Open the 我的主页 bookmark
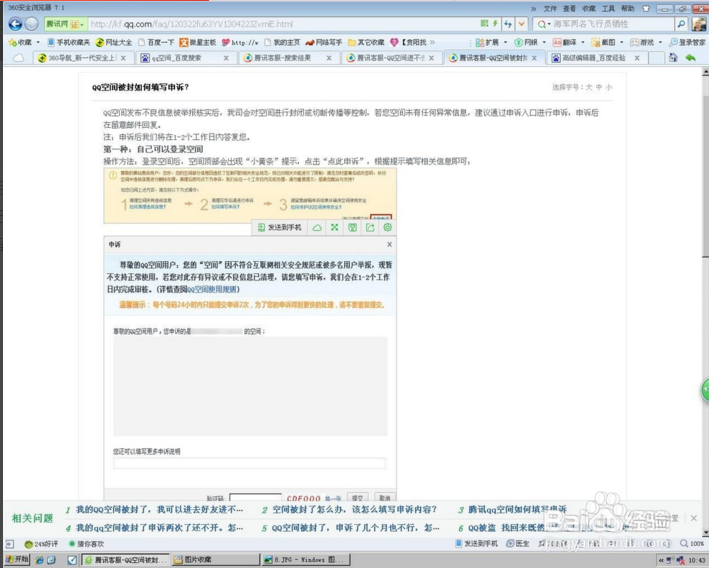Image resolution: width=709 pixels, height=568 pixels. (282, 42)
